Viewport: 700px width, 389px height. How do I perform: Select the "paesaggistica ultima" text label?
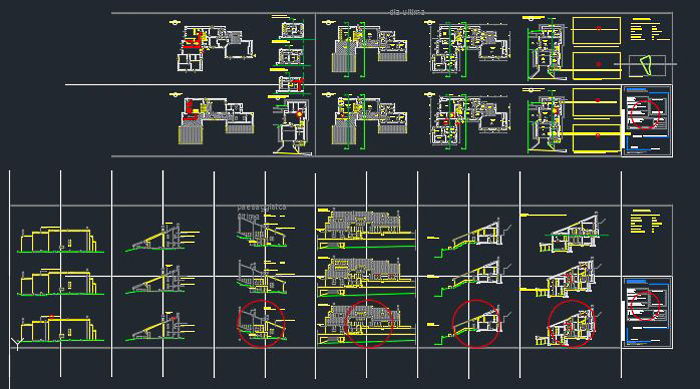point(262,212)
